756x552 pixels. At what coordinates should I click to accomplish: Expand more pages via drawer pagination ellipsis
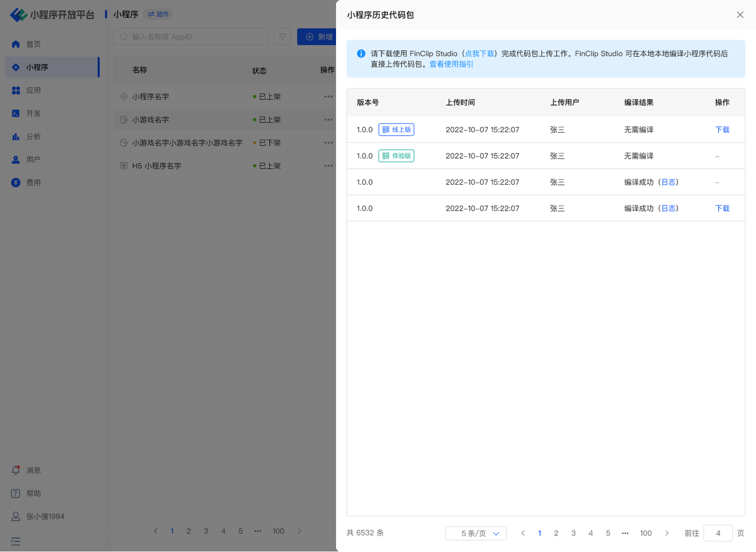pyautogui.click(x=625, y=533)
